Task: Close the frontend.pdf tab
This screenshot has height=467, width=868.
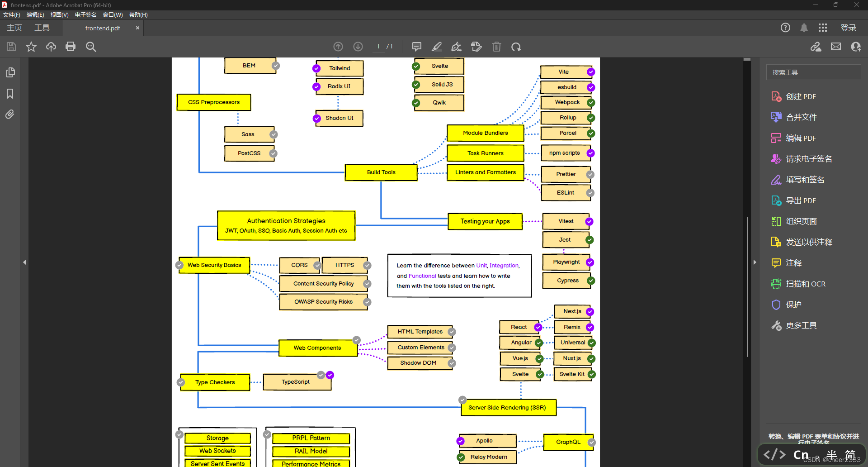Action: click(x=137, y=28)
